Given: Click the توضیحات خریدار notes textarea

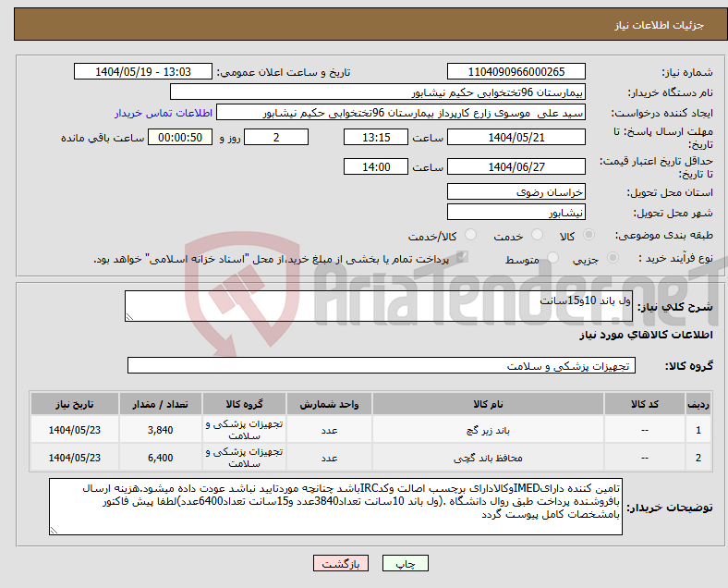Looking at the screenshot, I should click(x=335, y=507).
